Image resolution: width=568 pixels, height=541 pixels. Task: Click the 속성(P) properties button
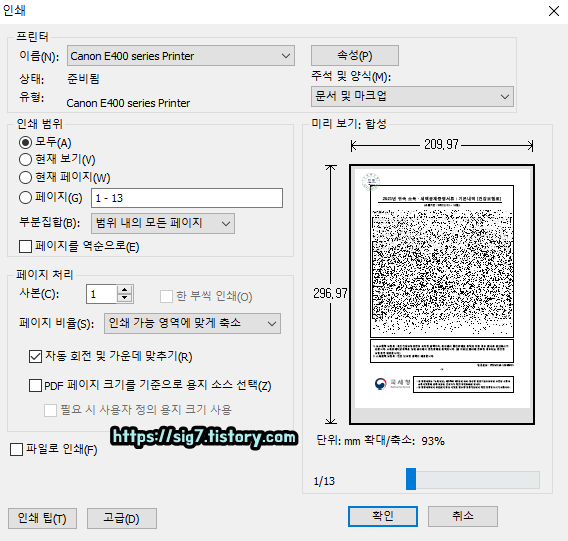[355, 55]
